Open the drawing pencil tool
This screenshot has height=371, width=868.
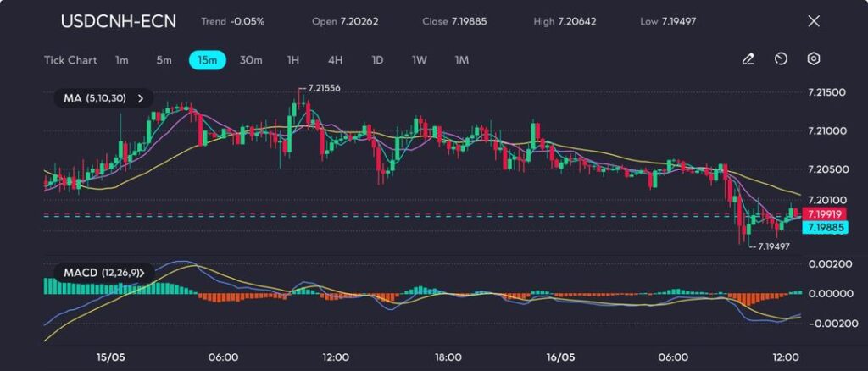[748, 59]
